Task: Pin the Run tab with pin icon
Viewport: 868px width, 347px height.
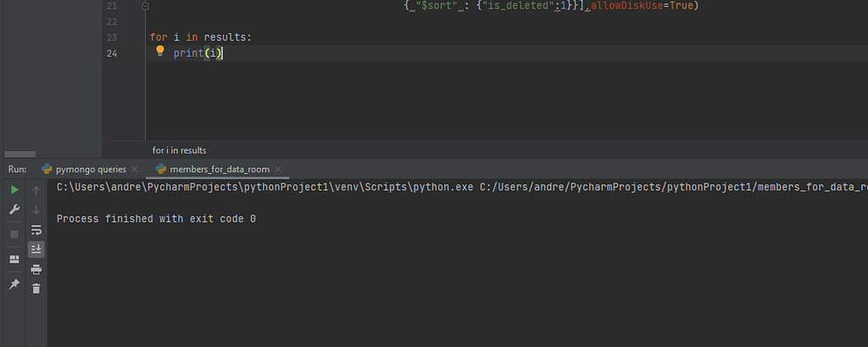Action: 14,284
